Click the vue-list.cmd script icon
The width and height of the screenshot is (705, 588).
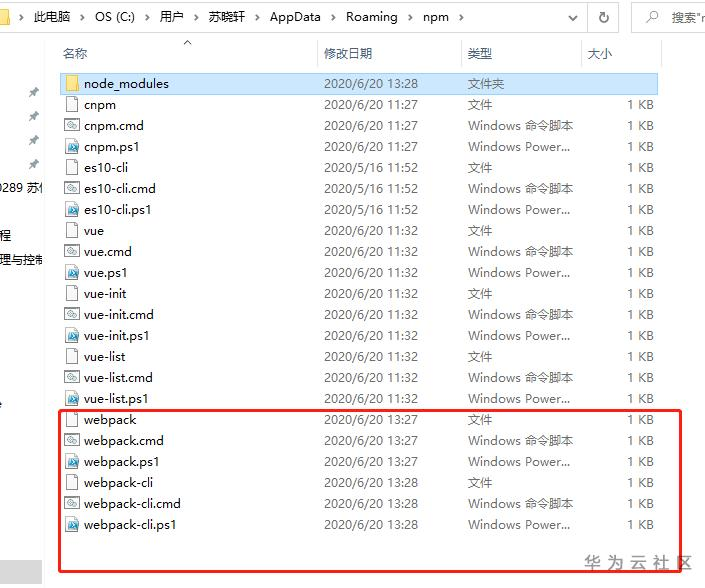pyautogui.click(x=72, y=377)
